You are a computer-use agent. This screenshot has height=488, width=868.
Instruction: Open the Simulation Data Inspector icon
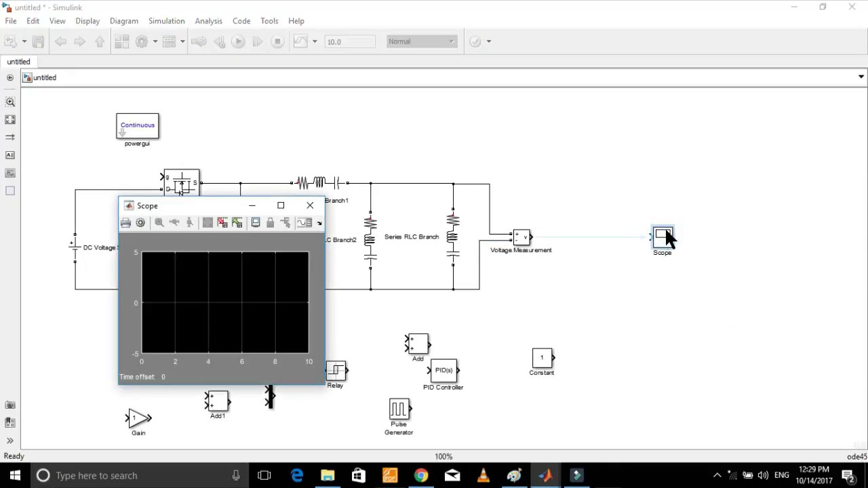(x=300, y=41)
